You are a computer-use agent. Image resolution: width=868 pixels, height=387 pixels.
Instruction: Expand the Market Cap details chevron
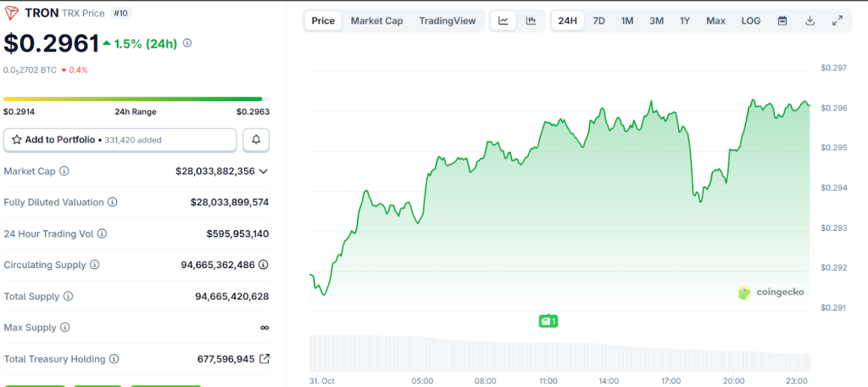tap(264, 171)
